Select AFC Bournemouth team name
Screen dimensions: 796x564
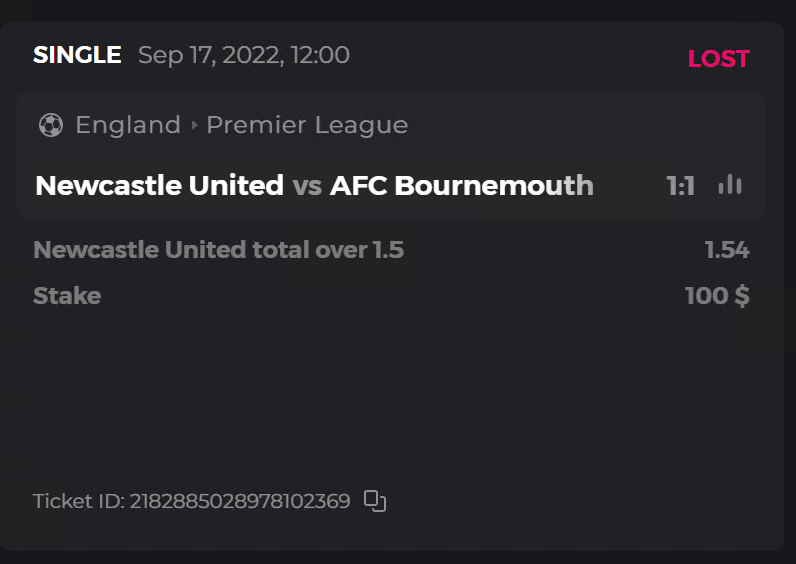click(461, 186)
